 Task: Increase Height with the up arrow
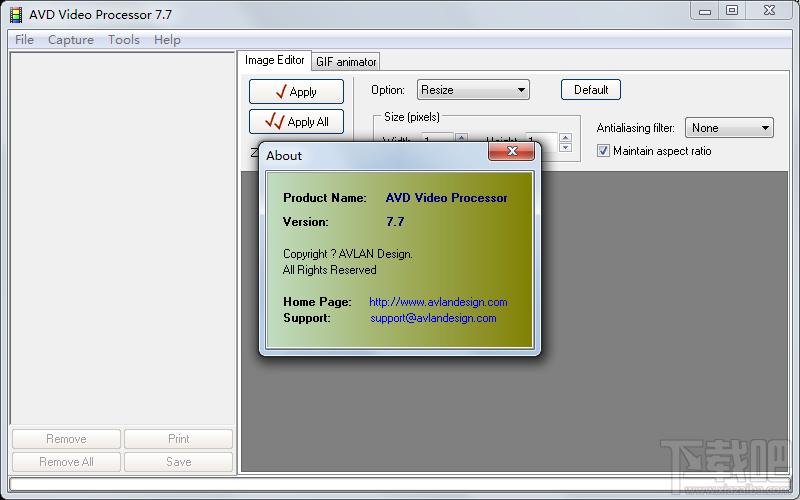coord(565,138)
